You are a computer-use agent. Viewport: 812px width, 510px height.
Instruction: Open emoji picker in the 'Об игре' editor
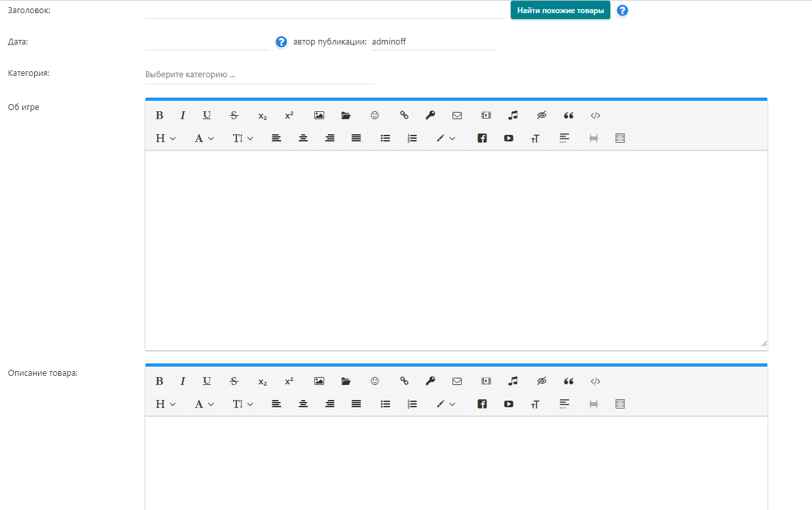375,115
